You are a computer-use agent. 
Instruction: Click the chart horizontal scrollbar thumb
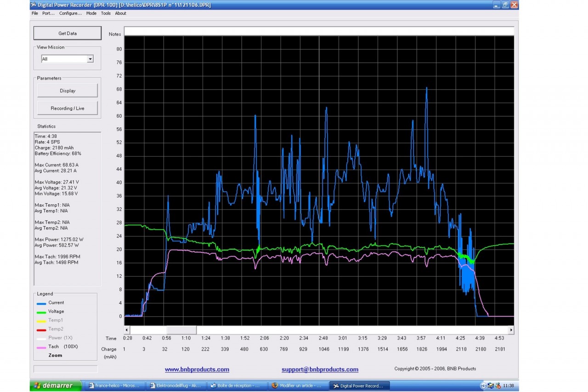pyautogui.click(x=181, y=330)
